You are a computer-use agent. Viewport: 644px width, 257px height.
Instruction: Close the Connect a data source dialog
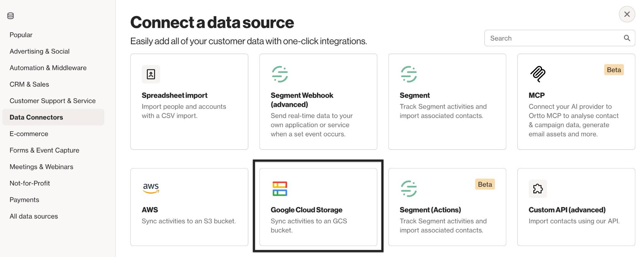(x=627, y=14)
